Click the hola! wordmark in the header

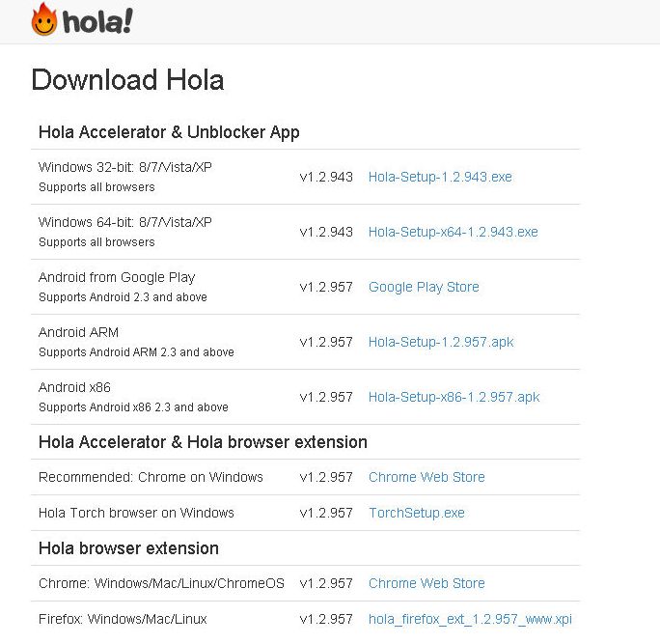coord(97,21)
